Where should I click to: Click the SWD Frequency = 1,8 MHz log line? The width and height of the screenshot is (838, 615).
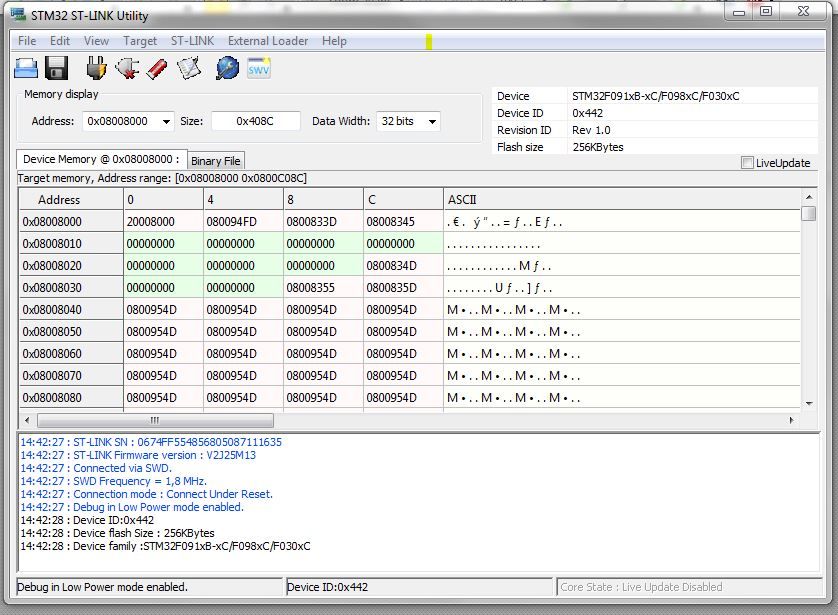click(113, 481)
